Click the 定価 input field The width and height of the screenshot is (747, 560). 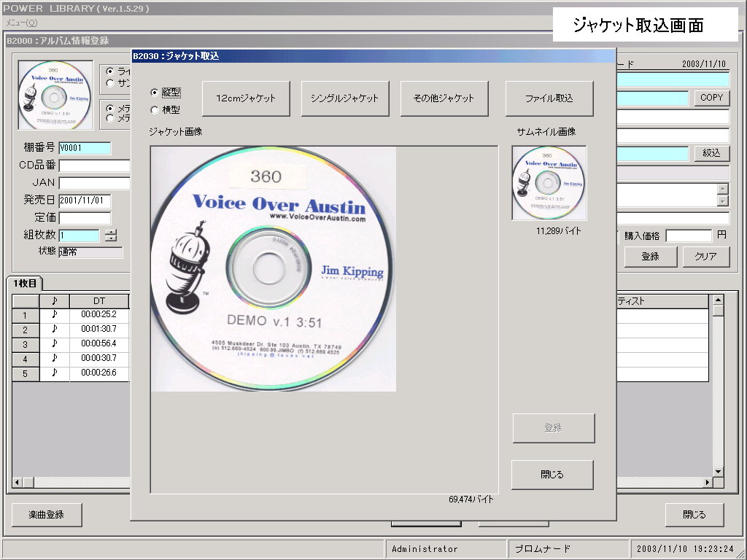tap(85, 218)
